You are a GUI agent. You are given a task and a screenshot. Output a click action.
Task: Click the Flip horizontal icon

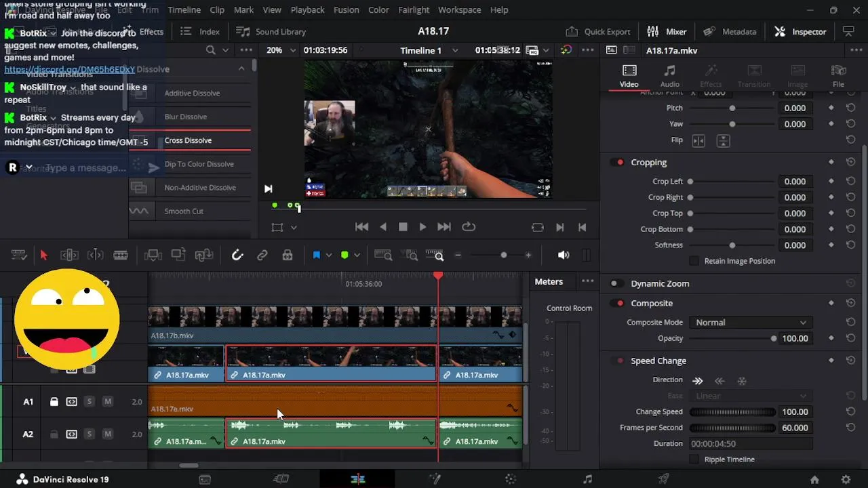coord(698,141)
